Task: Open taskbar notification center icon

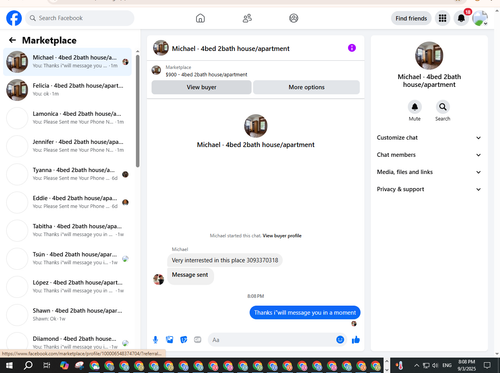Action: pos(487,365)
